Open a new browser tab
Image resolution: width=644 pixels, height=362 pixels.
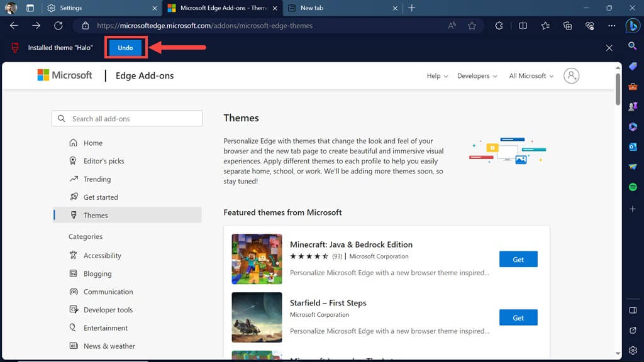[x=411, y=8]
